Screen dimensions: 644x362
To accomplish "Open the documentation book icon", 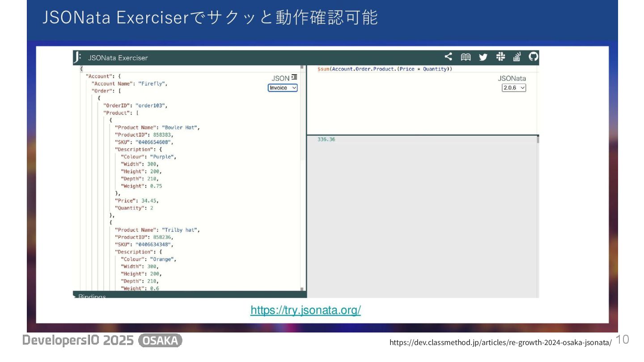I will (x=466, y=57).
